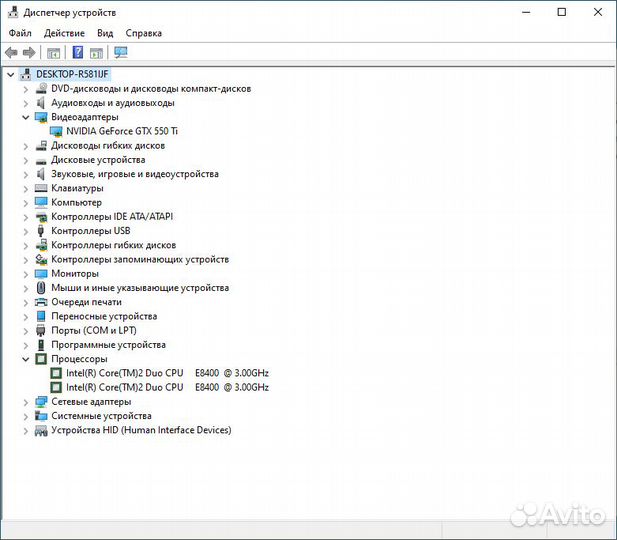Click the show/hide console tree toolbar button

(x=54, y=53)
